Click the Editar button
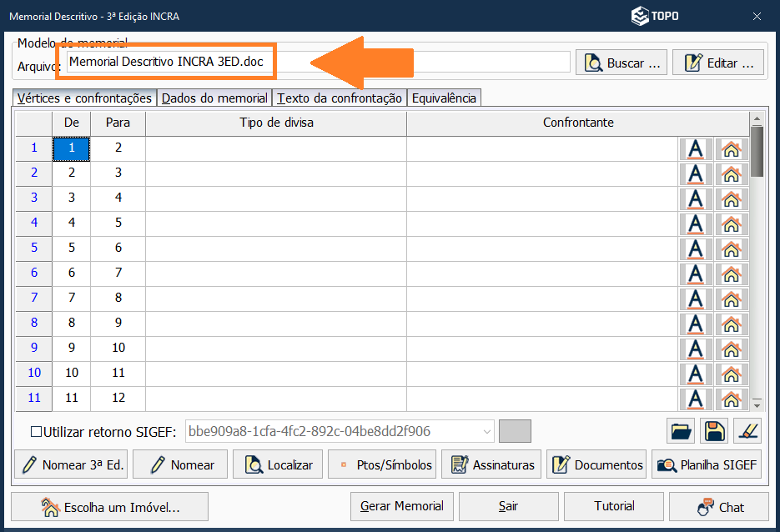The height and width of the screenshot is (532, 780). pyautogui.click(x=717, y=63)
